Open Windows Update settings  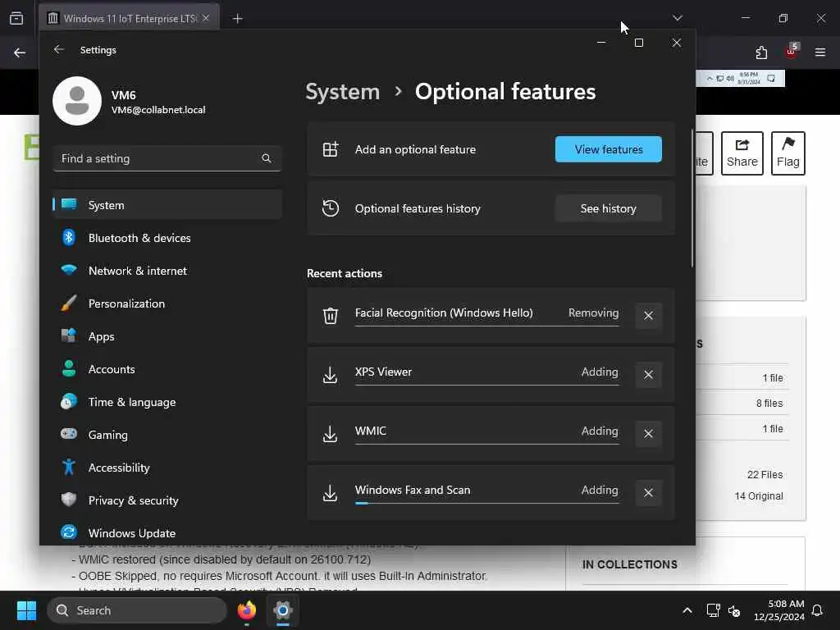coord(167,533)
